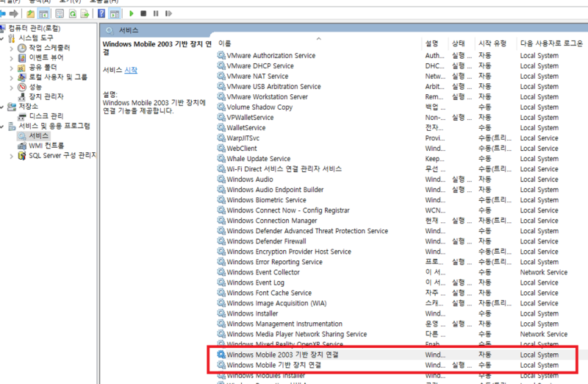The image size is (588, 384).
Task: Select 장치 관리자 in the tree
Action: 46,96
